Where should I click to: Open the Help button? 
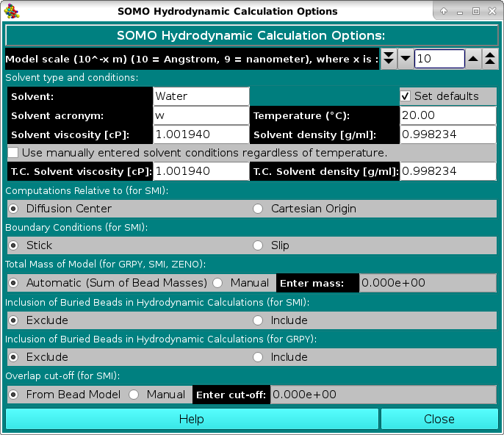pos(192,419)
